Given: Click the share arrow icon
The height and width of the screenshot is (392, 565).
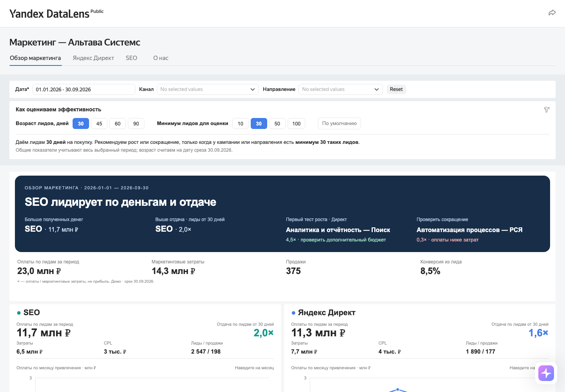Looking at the screenshot, I should coord(552,13).
